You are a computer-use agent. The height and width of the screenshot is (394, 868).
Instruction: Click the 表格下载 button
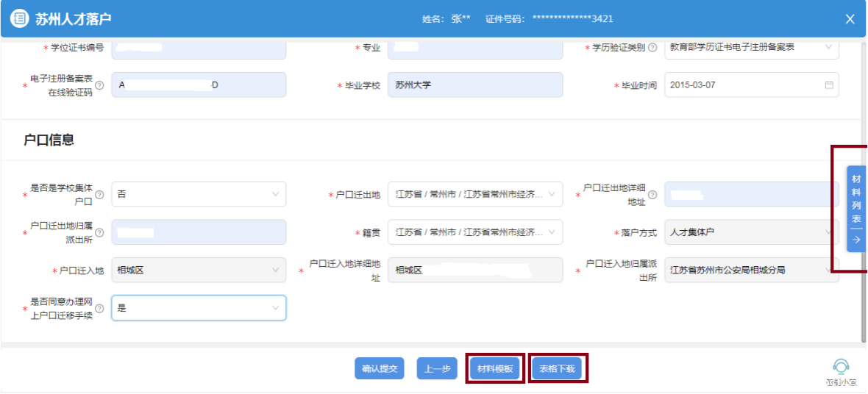(x=557, y=369)
